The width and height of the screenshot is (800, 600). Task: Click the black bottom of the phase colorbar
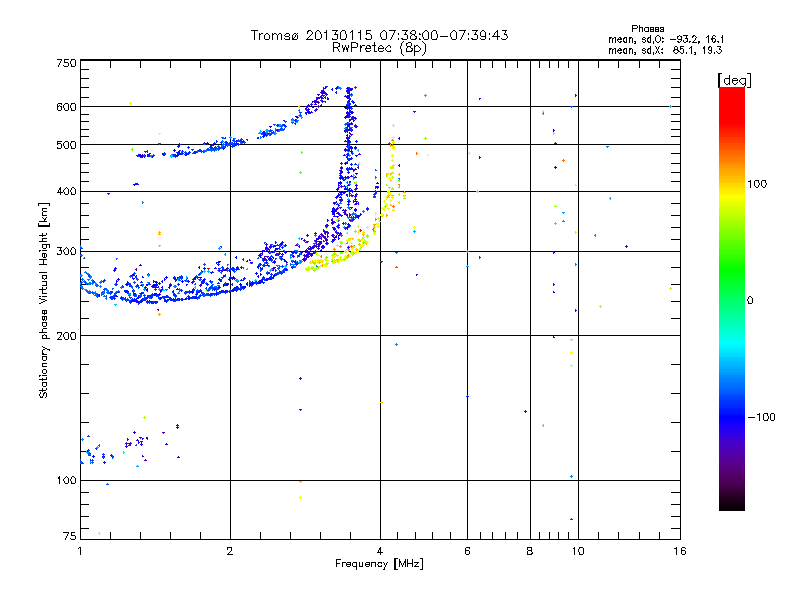click(732, 503)
